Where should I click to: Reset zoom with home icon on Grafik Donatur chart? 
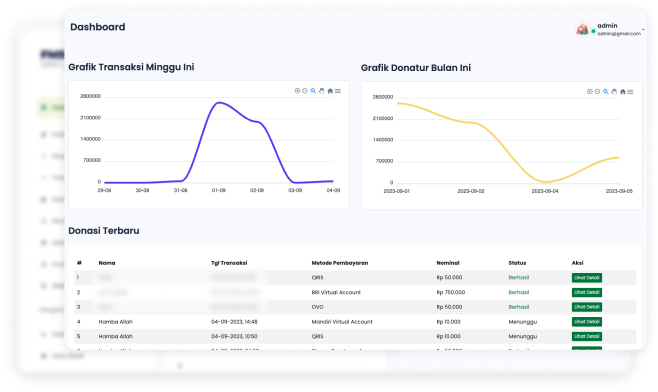tap(622, 91)
